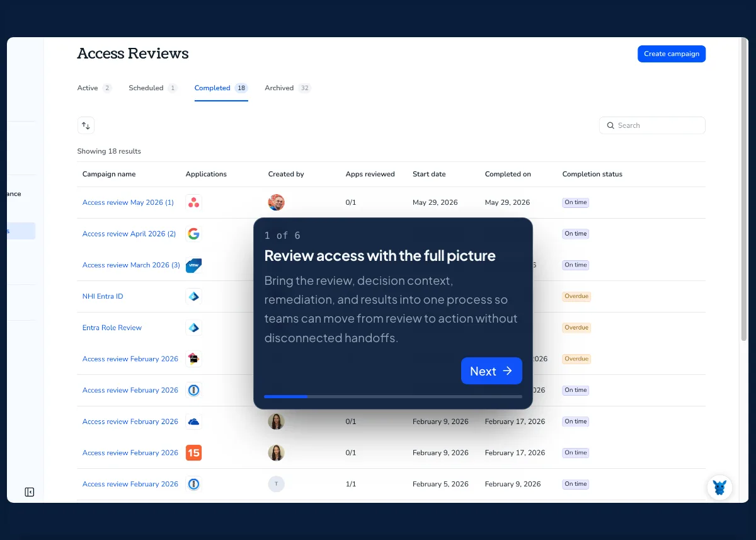Click the Entra icon in NHI Entra ID row
This screenshot has height=540, width=756.
[x=194, y=296]
